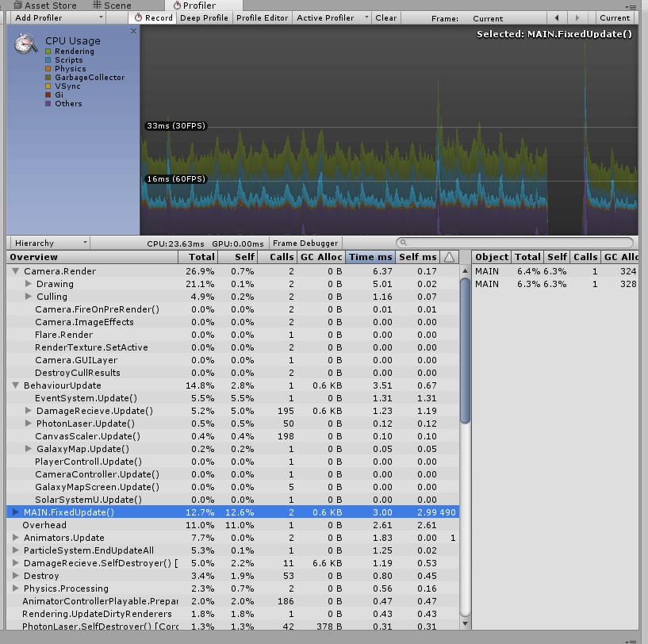Expand PhotonLaser.Update() row
648x644 pixels.
coord(28,424)
